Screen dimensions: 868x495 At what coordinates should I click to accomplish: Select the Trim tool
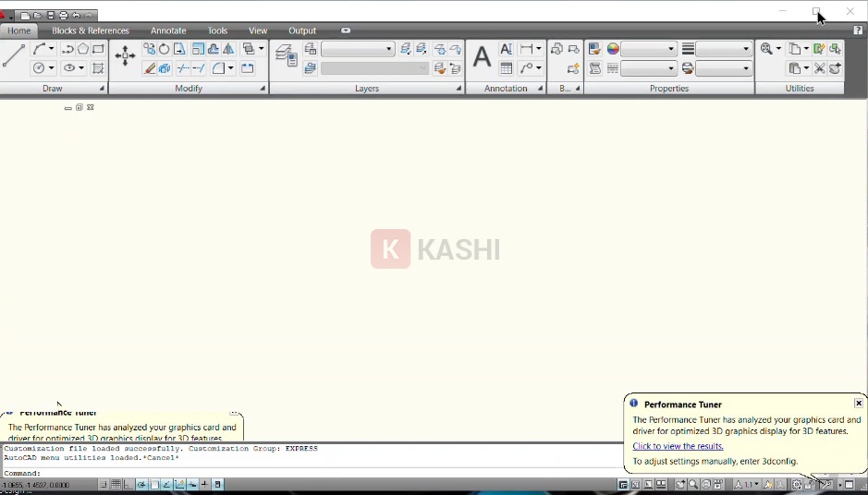coord(183,68)
